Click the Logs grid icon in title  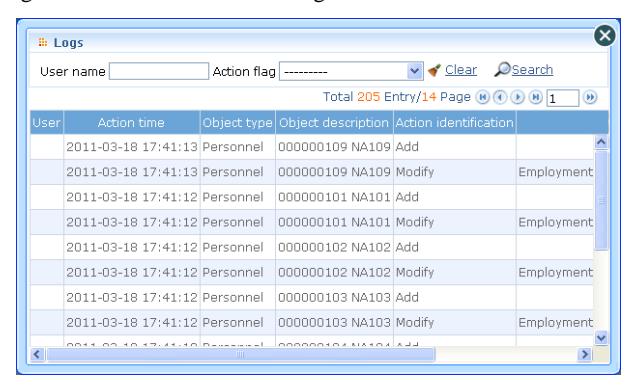coord(42,42)
